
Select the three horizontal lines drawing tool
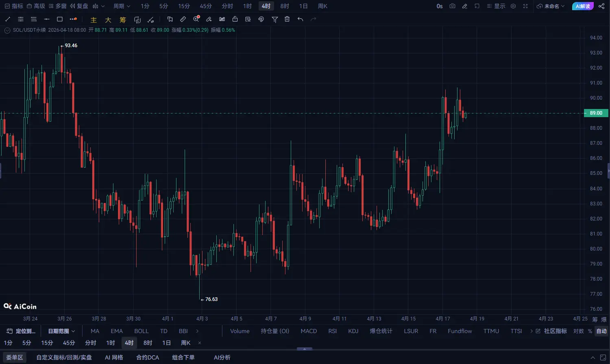coord(34,19)
